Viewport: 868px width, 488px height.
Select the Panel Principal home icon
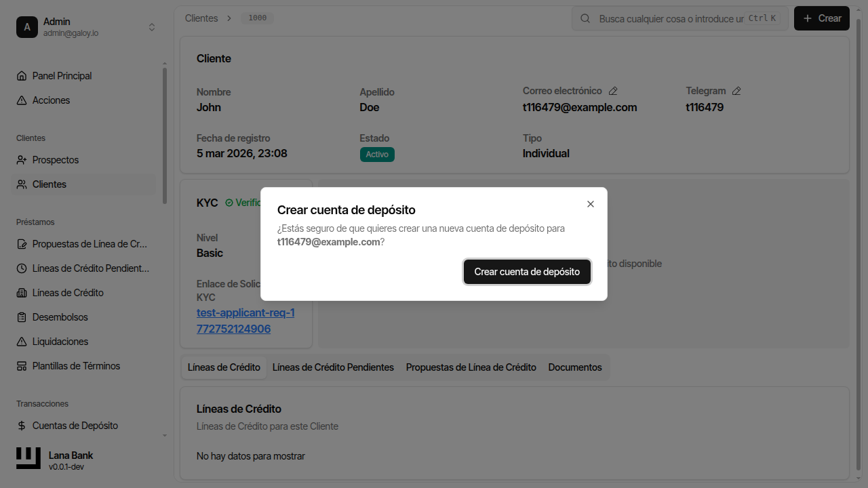pyautogui.click(x=21, y=75)
